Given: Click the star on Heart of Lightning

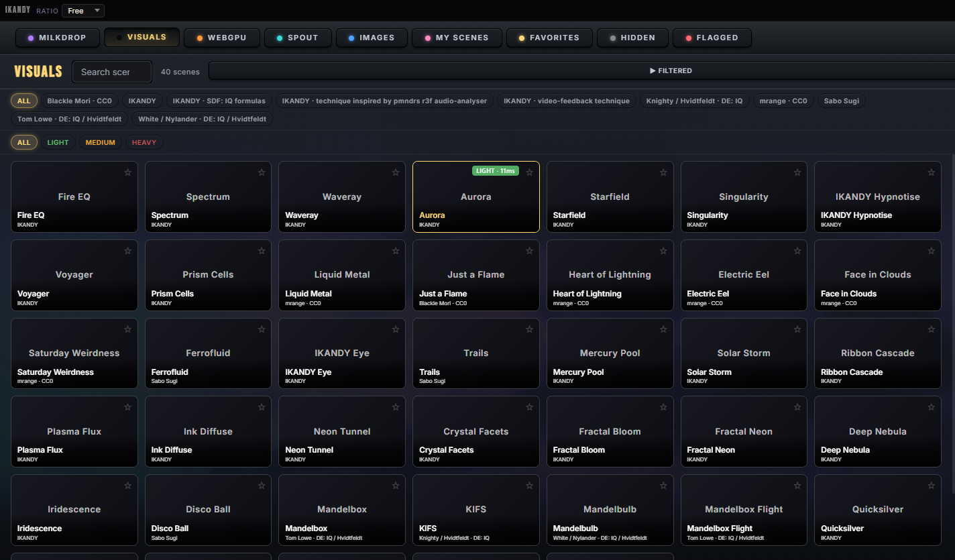Looking at the screenshot, I should point(663,251).
